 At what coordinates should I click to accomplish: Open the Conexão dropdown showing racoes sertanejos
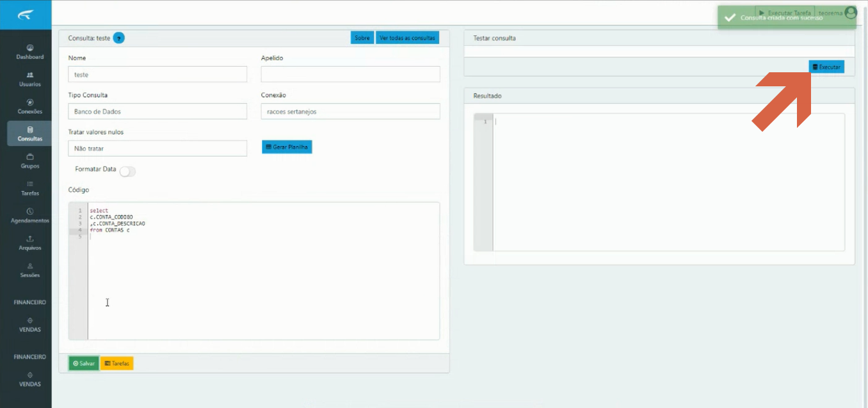click(350, 111)
